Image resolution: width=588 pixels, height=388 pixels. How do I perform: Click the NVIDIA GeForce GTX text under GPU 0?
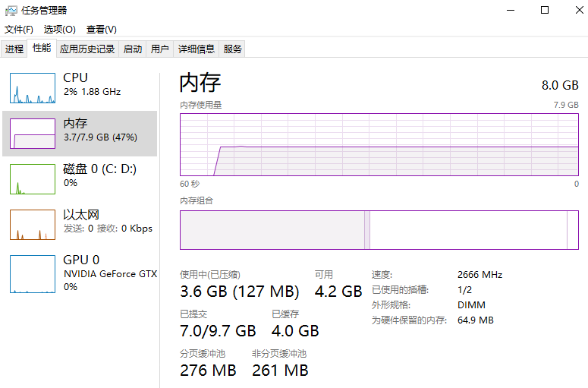pos(110,274)
